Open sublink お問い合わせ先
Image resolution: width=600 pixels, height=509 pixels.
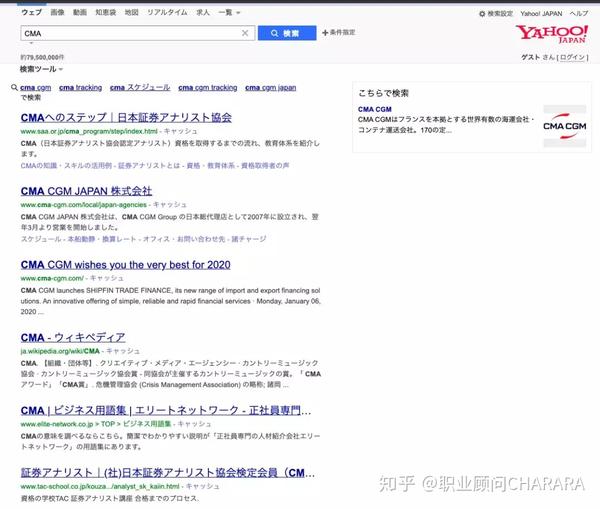pyautogui.click(x=201, y=239)
